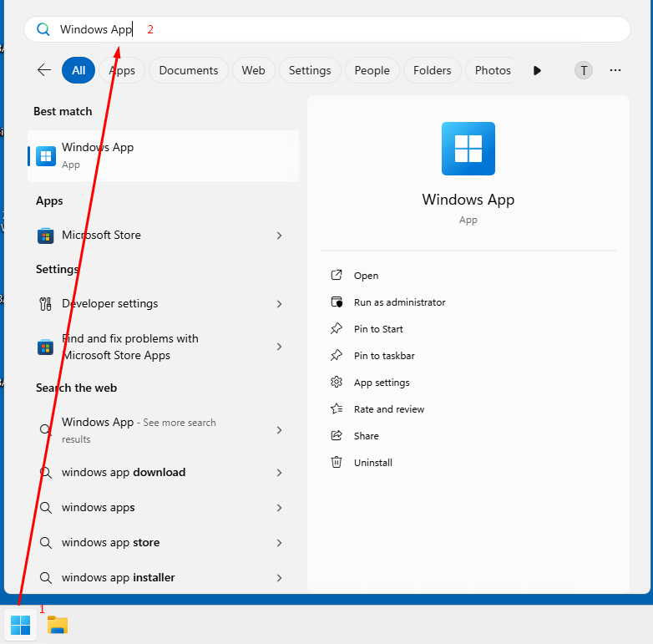
Task: Choose Rate and review
Action: [389, 409]
